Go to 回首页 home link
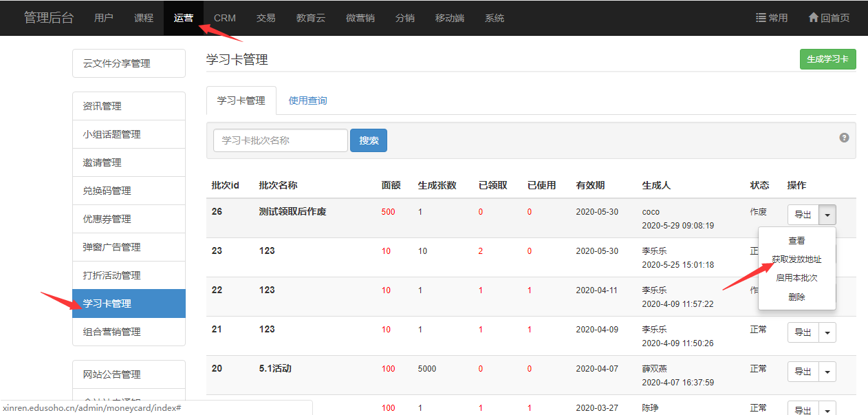 tap(829, 18)
